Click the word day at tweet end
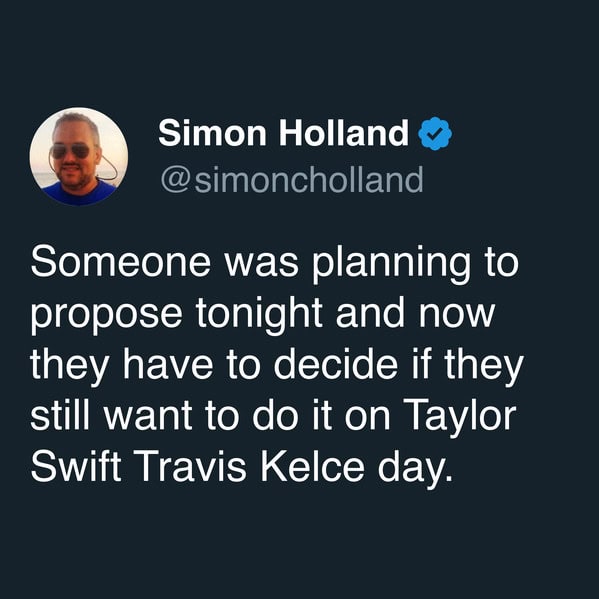Viewport: 599px width, 599px height. pyautogui.click(x=412, y=470)
